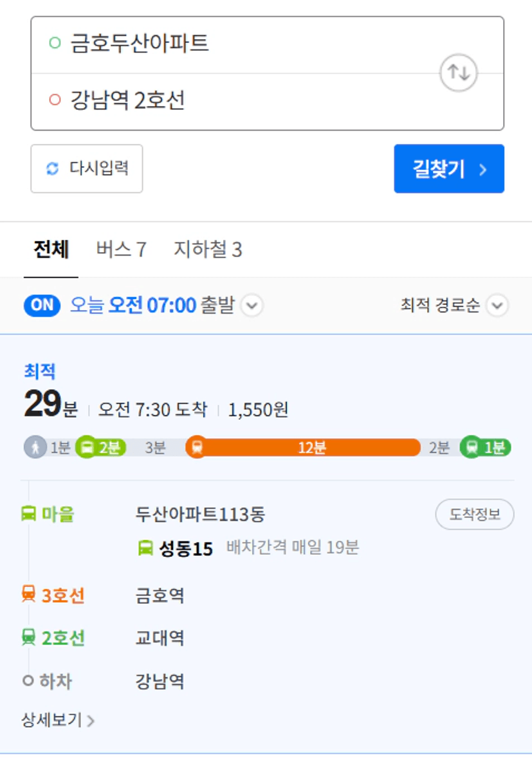Click the green Line 2 subway 1분 icon
This screenshot has width=532, height=764.
tap(472, 448)
